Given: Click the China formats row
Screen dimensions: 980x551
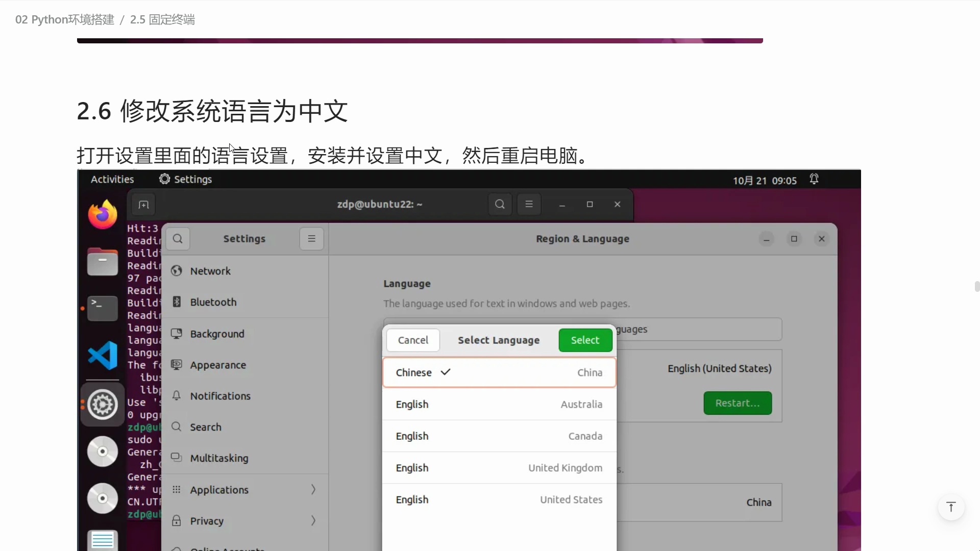Looking at the screenshot, I should tap(699, 503).
